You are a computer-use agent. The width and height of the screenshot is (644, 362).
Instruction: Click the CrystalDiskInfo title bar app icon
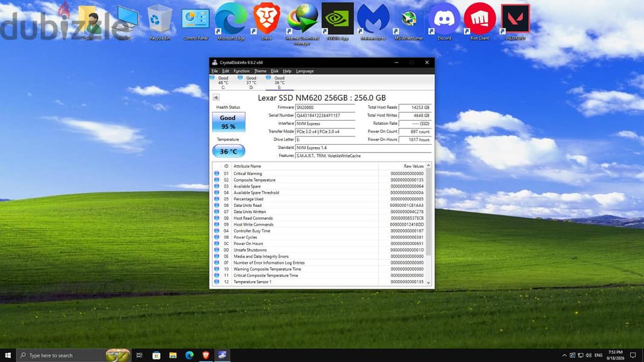pos(214,62)
